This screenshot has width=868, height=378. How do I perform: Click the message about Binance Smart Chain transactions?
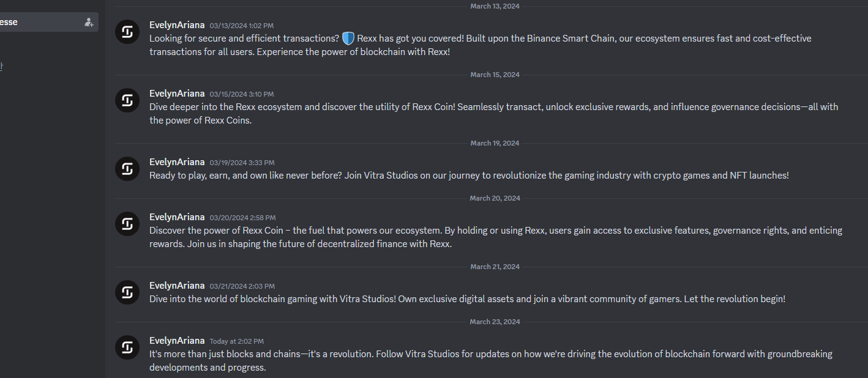pos(481,45)
